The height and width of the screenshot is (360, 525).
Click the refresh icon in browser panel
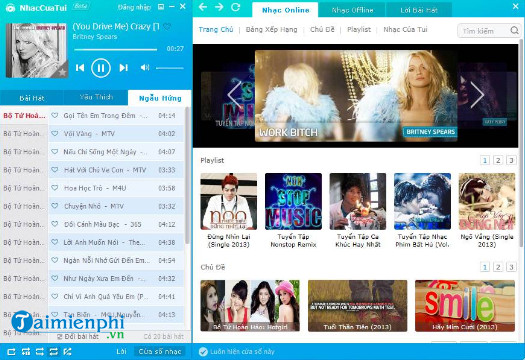point(236,7)
